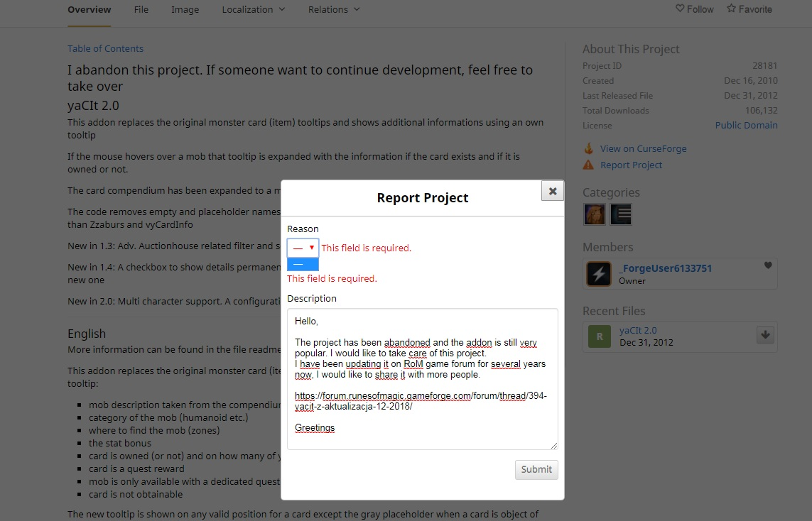Open the Reason dropdown

(303, 248)
